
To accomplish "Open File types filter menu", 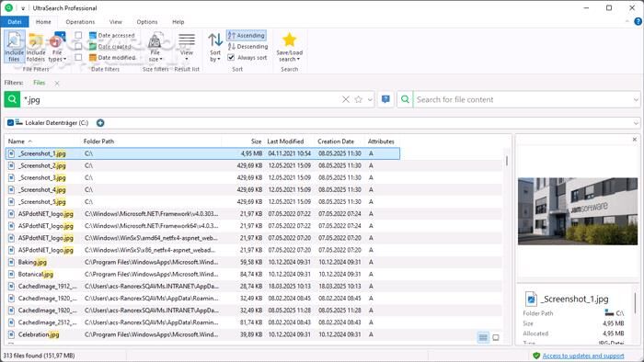I will (57, 46).
